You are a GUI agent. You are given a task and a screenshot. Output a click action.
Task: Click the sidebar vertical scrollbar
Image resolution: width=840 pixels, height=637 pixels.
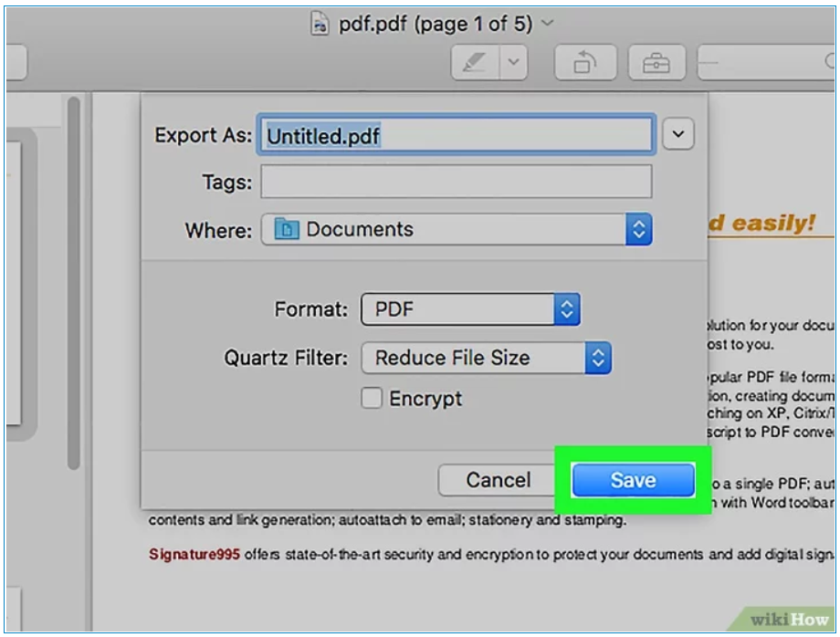click(x=74, y=284)
